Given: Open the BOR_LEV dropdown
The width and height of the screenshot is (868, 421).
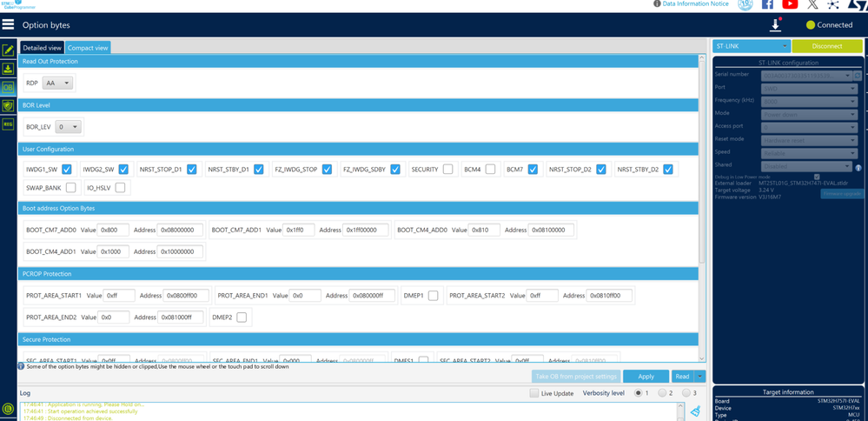Looking at the screenshot, I should pyautogui.click(x=69, y=127).
